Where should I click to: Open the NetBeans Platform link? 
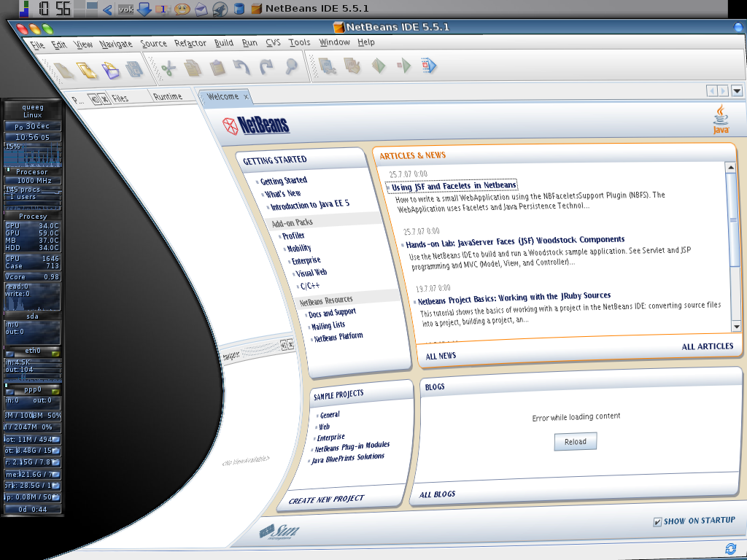click(x=338, y=337)
